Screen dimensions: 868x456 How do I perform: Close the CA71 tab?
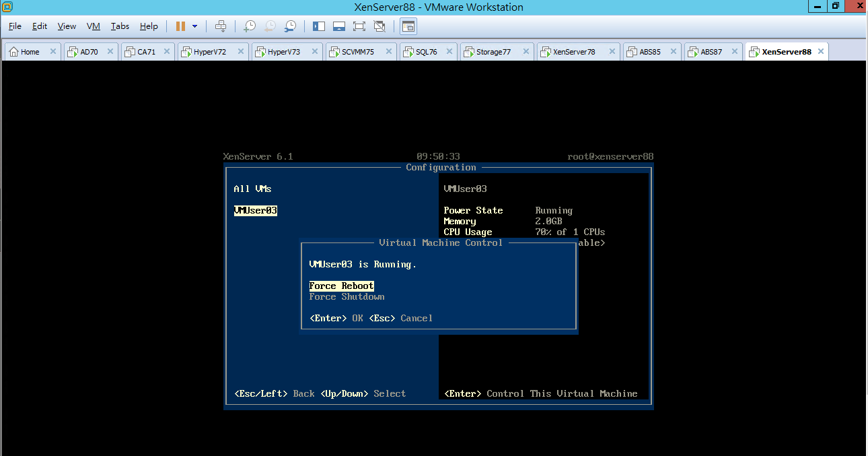167,52
